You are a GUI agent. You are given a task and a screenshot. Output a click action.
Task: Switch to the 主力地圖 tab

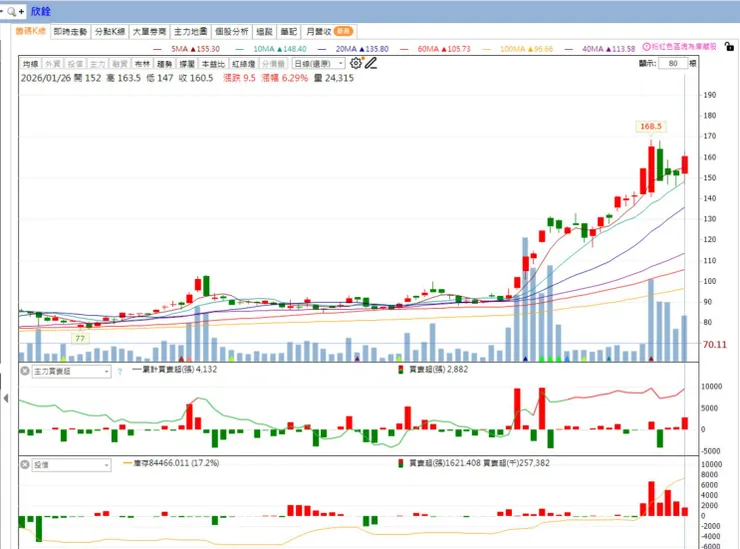tap(190, 32)
